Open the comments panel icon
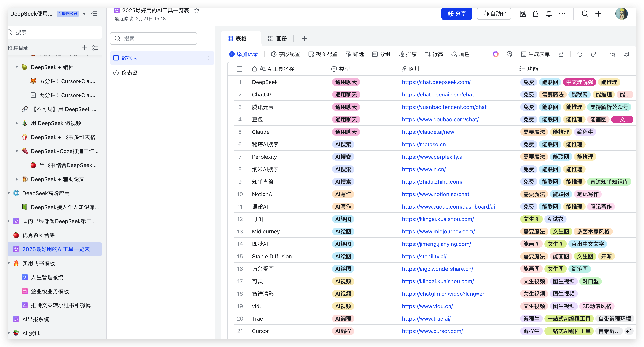644x347 pixels. (626, 54)
